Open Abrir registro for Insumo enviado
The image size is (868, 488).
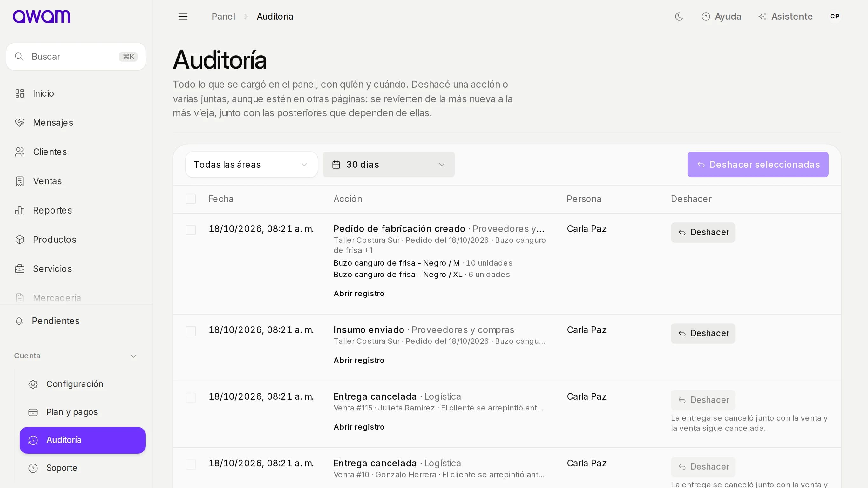359,360
